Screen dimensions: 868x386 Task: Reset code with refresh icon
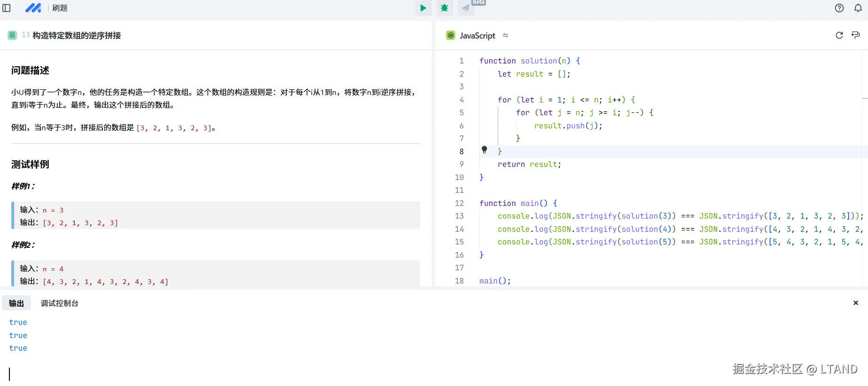[x=839, y=35]
